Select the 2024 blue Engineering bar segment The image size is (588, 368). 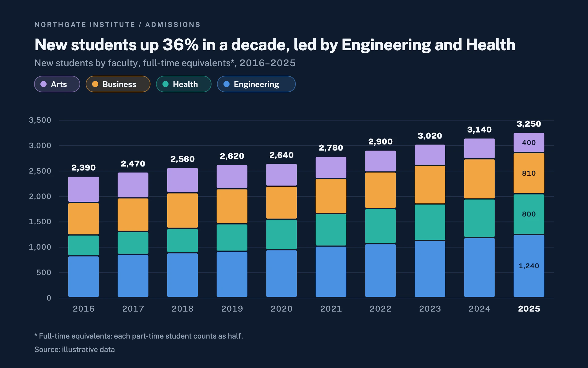(x=479, y=267)
